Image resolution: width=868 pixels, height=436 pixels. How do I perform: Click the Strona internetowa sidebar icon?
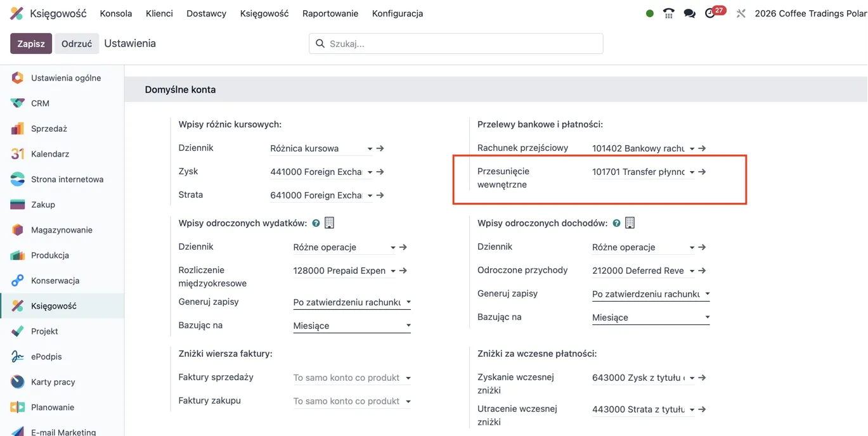pyautogui.click(x=18, y=179)
